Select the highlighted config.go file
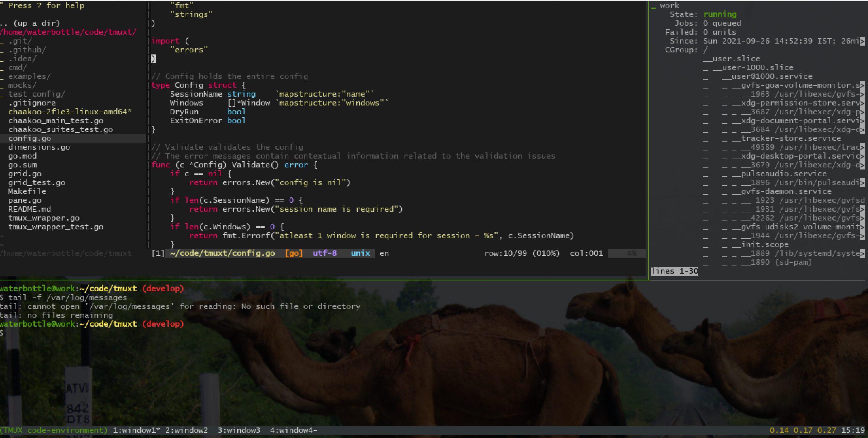Screen dimensions: 868x438 click(x=30, y=138)
